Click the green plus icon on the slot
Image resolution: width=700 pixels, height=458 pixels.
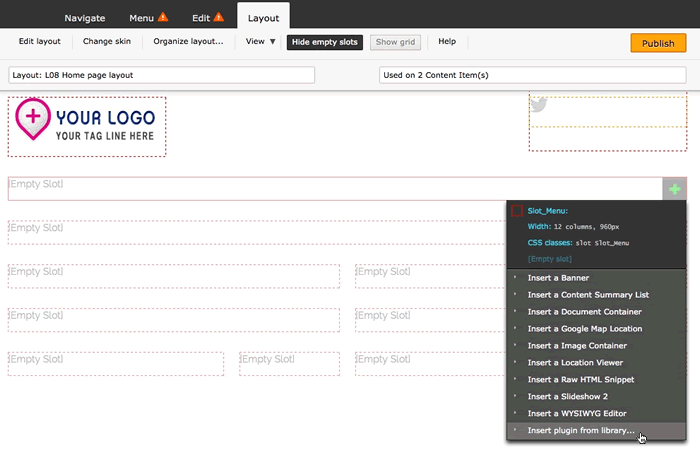(675, 189)
